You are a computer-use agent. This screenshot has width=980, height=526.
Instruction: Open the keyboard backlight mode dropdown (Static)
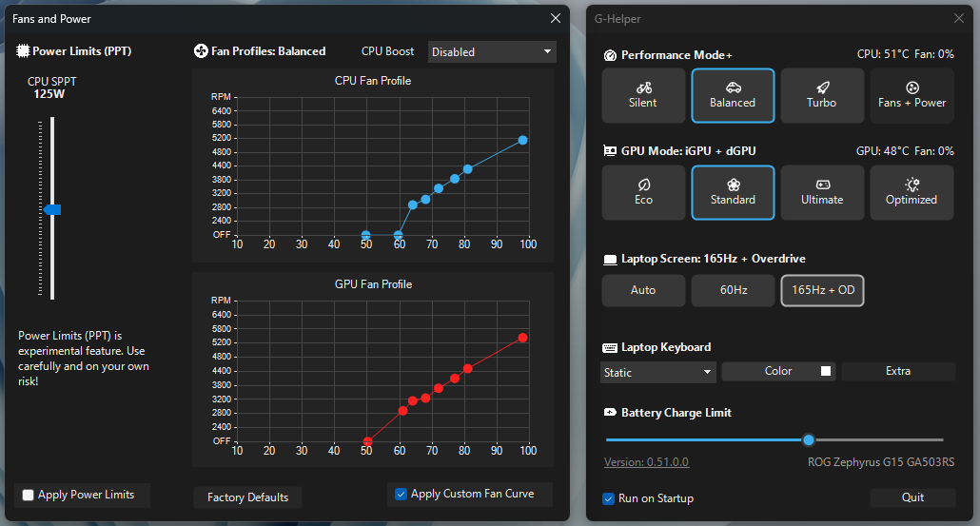(658, 372)
